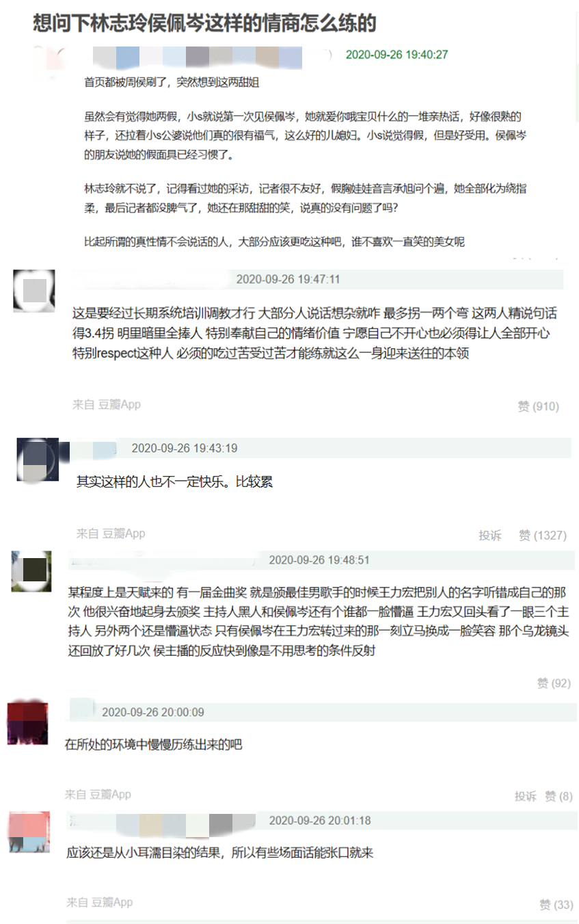The height and width of the screenshot is (924, 579).
Task: Open the 20:00:09 commenter's dark red avatar
Action: tap(28, 723)
